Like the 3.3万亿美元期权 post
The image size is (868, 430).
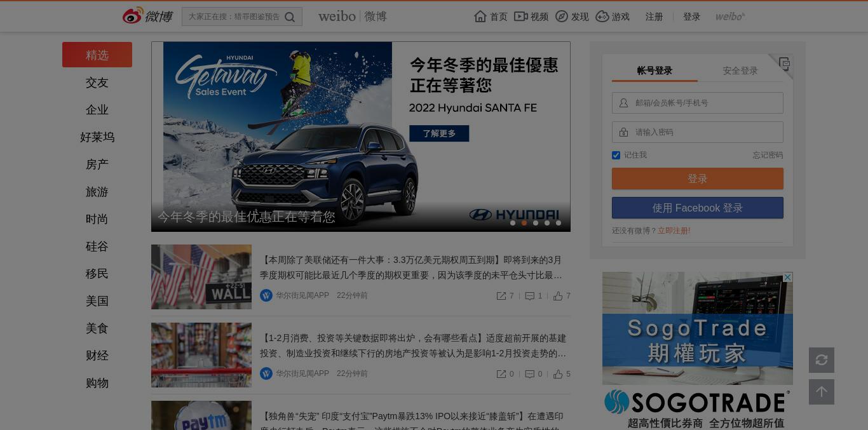tap(562, 296)
